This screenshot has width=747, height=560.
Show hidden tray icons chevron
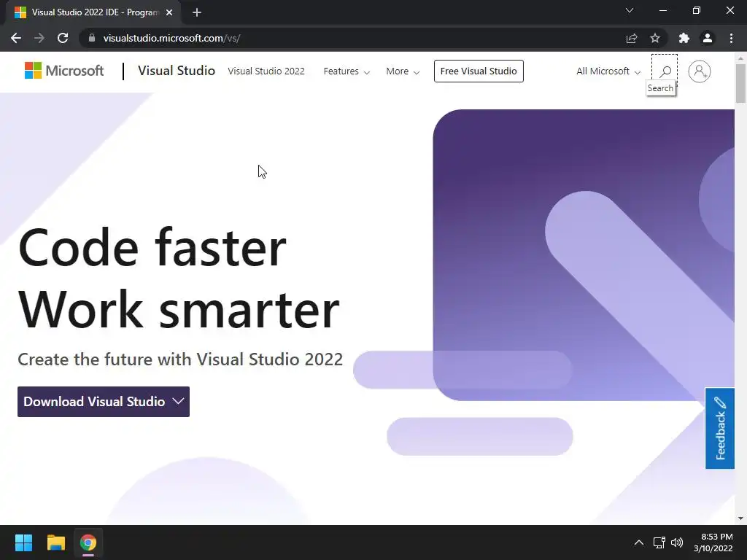639,542
